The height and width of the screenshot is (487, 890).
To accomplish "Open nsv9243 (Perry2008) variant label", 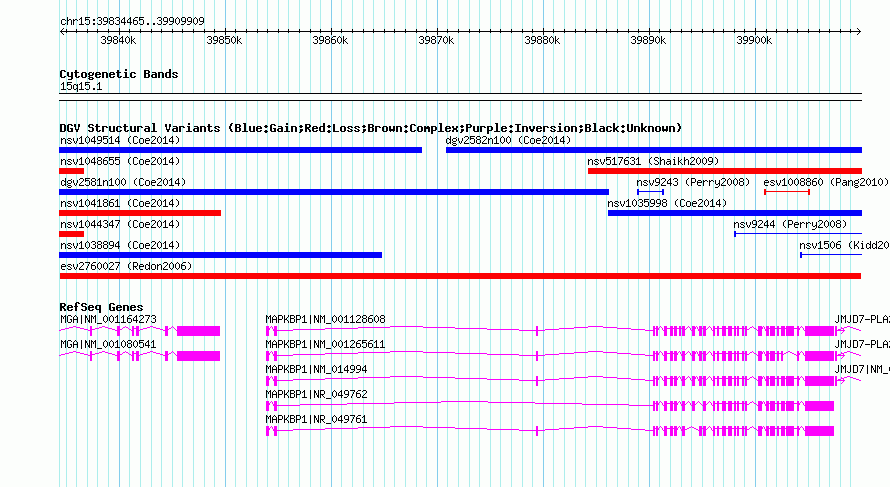I will [693, 182].
